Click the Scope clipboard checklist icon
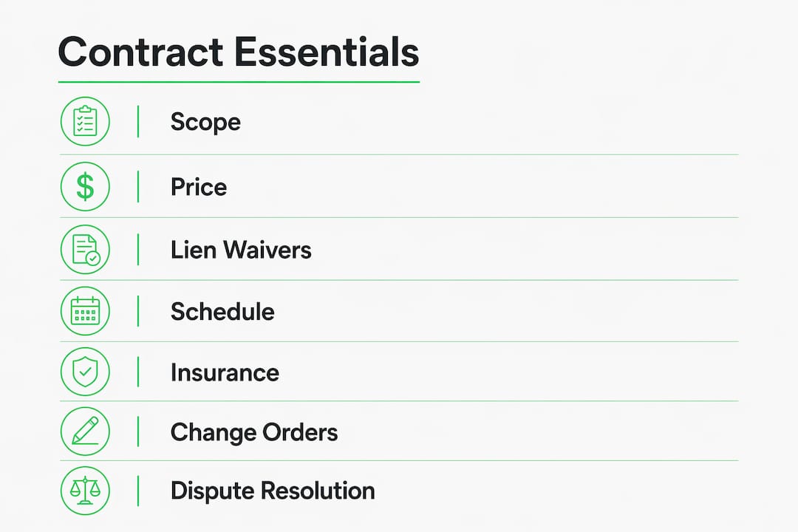The height and width of the screenshot is (532, 798). click(x=85, y=121)
